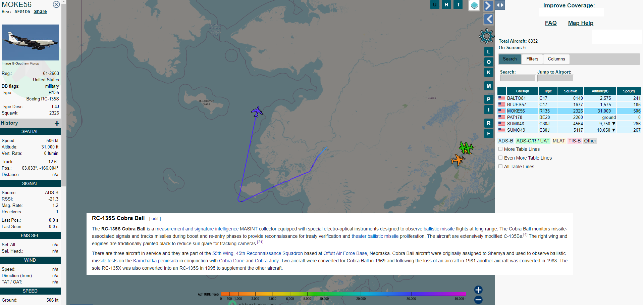The height and width of the screenshot is (305, 644).
Task: Click the SIGNAL section header
Action: tap(30, 183)
